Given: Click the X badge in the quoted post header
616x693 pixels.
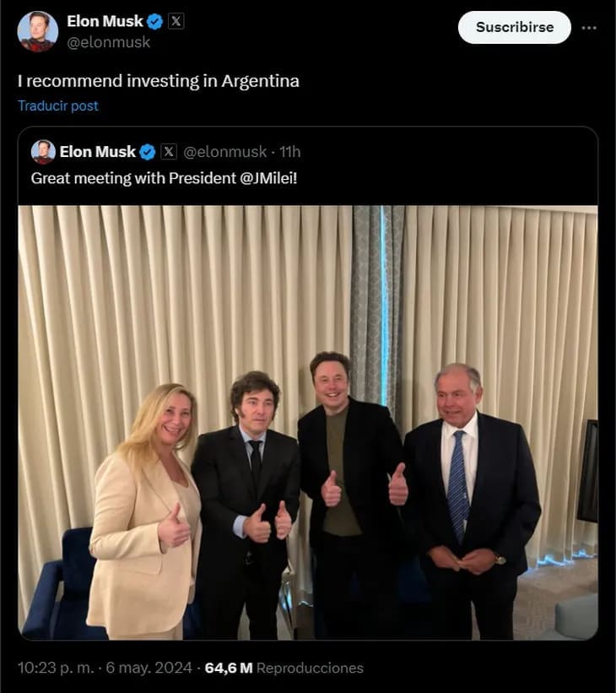Looking at the screenshot, I should pyautogui.click(x=169, y=152).
